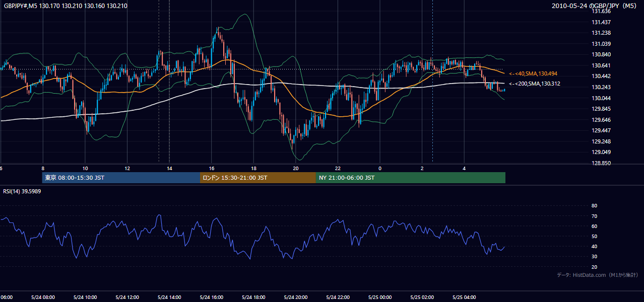The width and height of the screenshot is (644, 302).
Task: Click price axis value 131.636
Action: [601, 11]
